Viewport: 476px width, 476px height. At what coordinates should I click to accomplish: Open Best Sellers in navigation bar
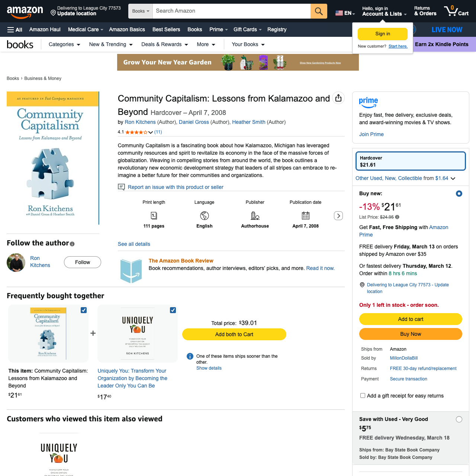point(166,30)
